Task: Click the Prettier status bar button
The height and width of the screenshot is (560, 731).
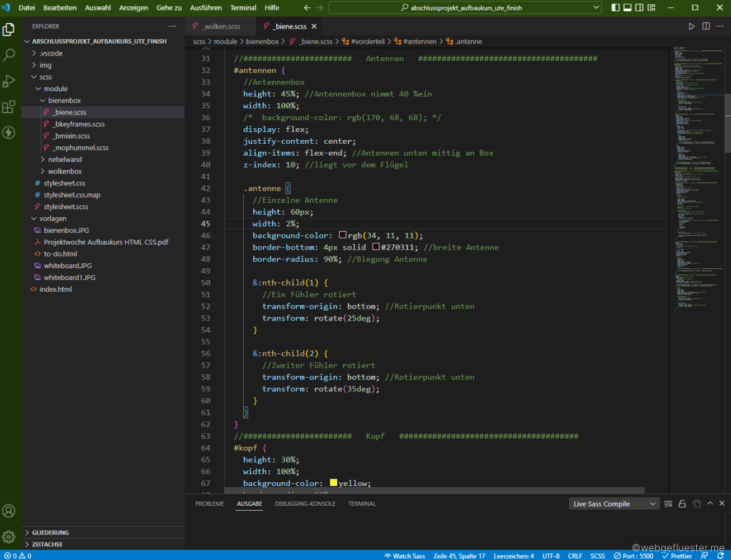Action: click(x=677, y=556)
